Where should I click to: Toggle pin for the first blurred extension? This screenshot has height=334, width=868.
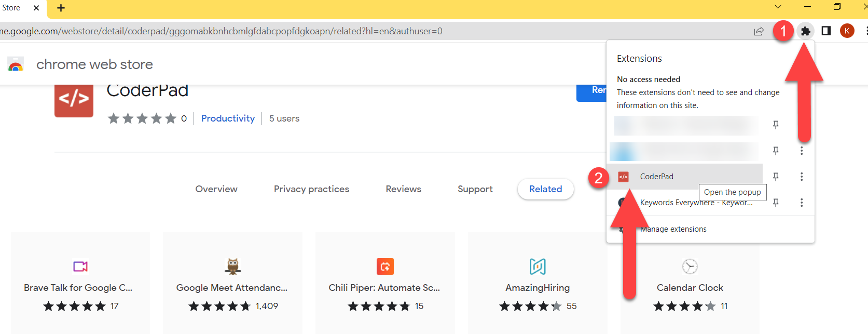(776, 125)
